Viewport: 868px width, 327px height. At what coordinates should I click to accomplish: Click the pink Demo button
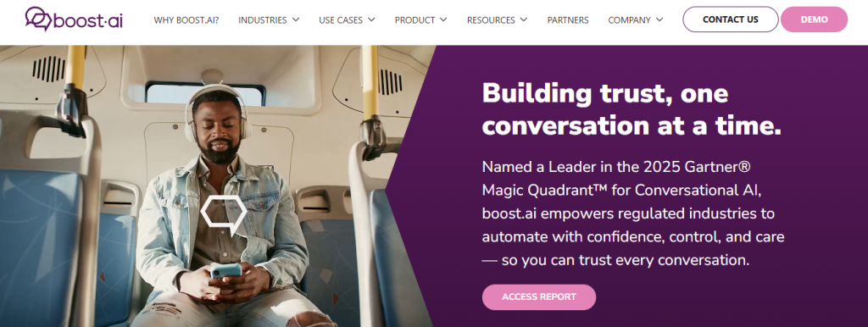click(x=814, y=19)
